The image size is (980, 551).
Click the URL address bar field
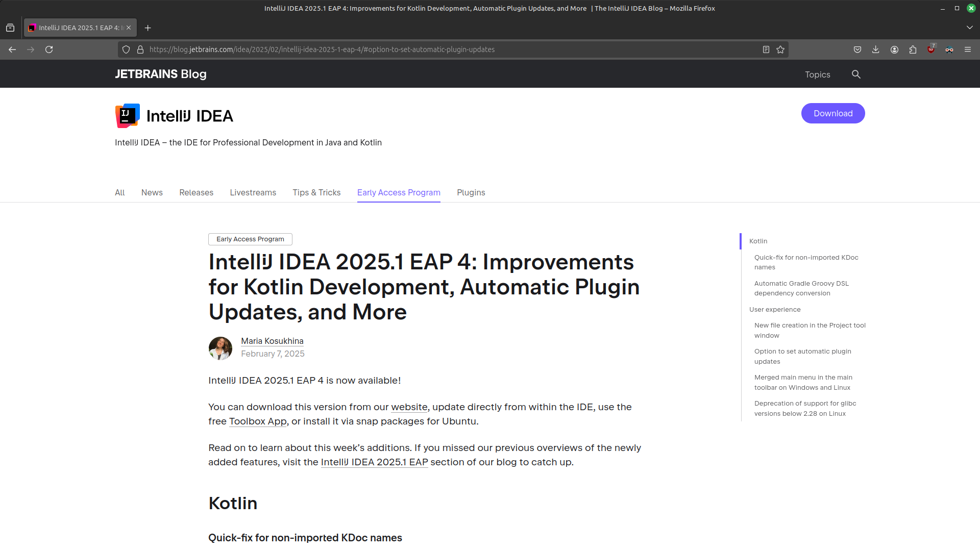(453, 49)
